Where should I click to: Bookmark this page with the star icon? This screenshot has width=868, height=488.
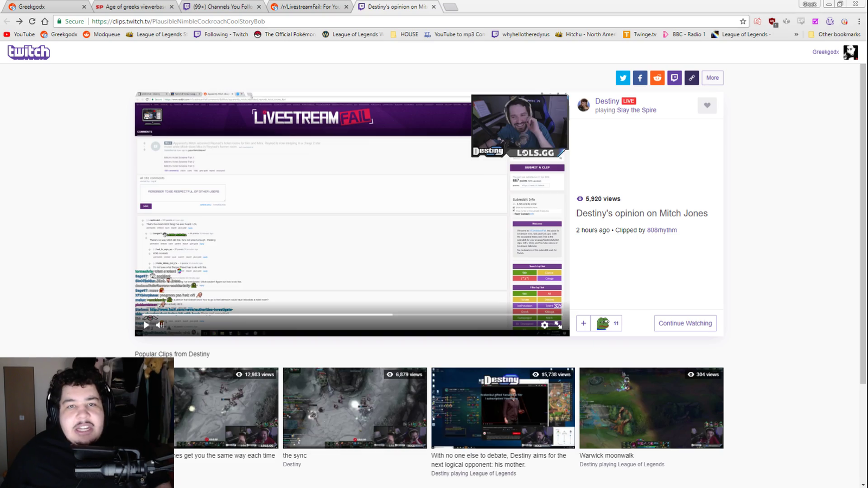pos(743,21)
